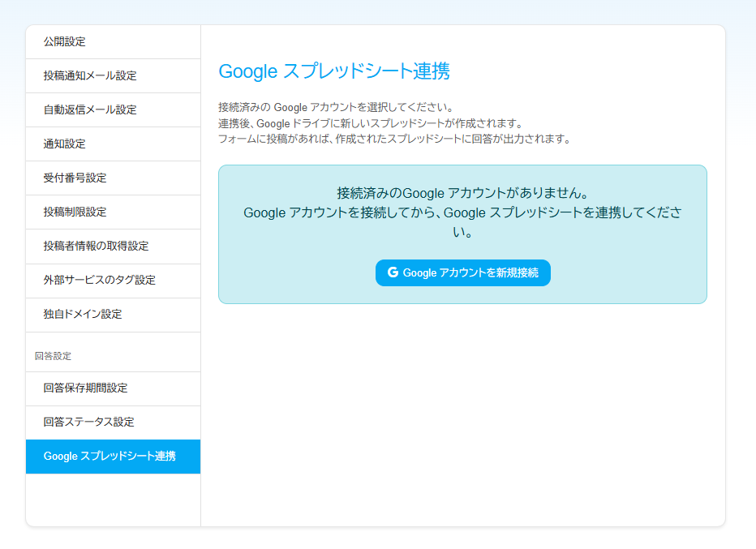Select active Google スプレッドシート連携 sidebar item
The image size is (756, 549).
[113, 457]
